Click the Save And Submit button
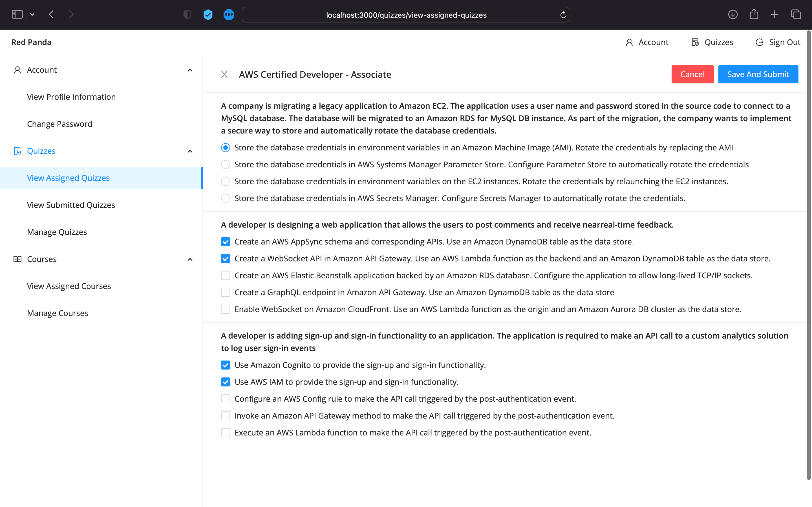 (x=758, y=74)
